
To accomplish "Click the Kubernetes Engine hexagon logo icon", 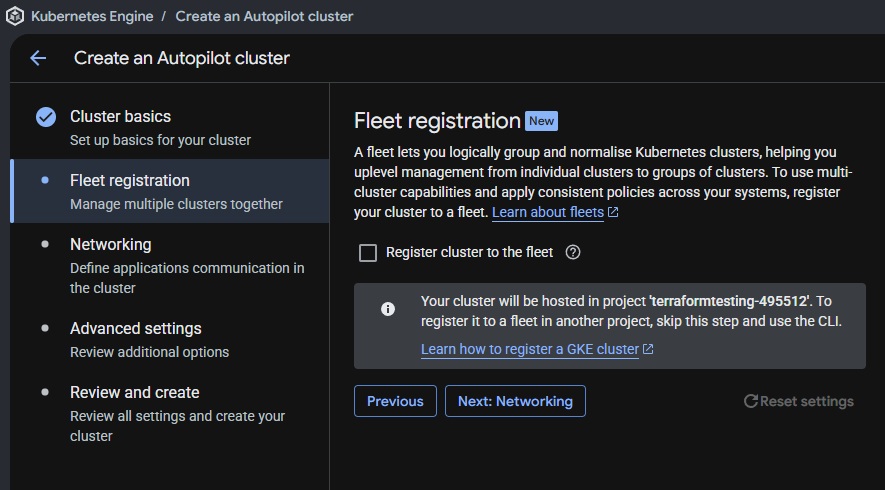I will 15,16.
